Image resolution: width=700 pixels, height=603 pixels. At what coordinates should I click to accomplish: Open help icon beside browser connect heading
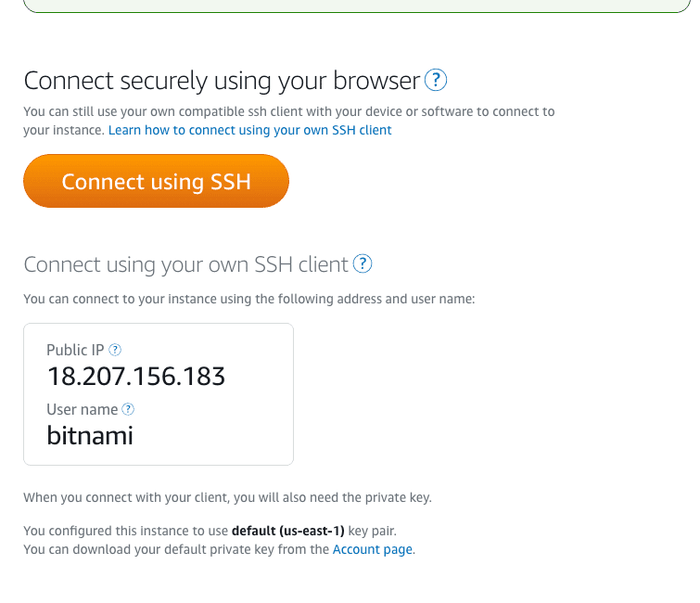435,80
